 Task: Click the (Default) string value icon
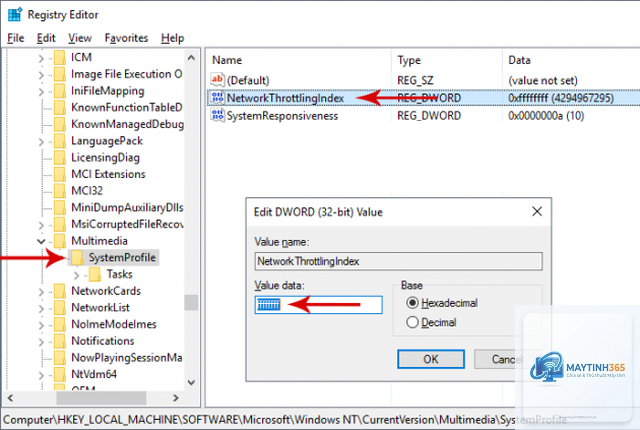pos(217,80)
